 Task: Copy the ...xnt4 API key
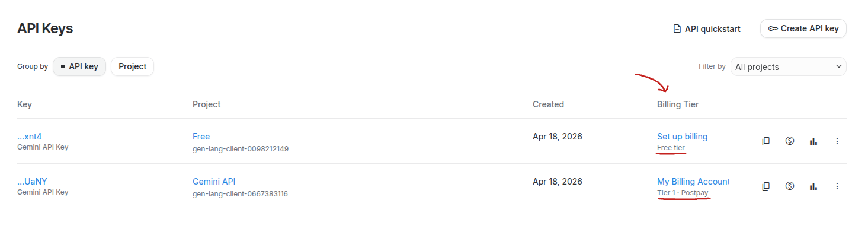(765, 141)
